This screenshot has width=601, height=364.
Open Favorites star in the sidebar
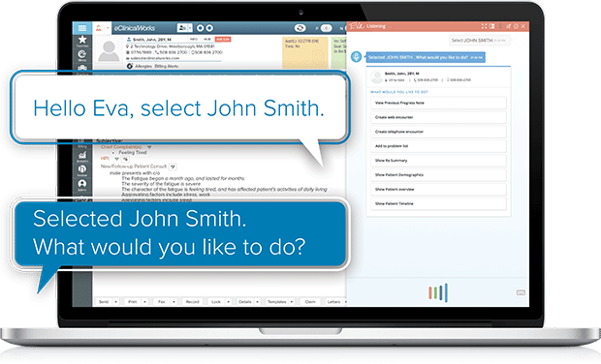coord(82,41)
